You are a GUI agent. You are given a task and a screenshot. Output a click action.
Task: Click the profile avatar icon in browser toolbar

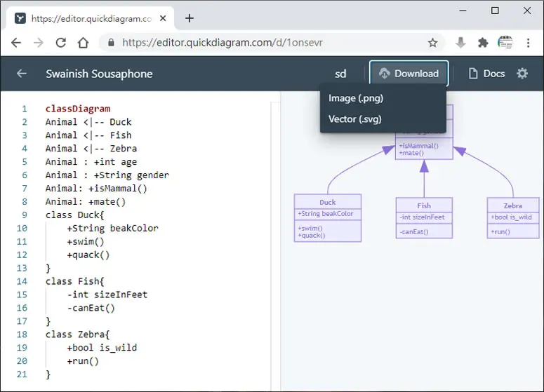[x=505, y=43]
